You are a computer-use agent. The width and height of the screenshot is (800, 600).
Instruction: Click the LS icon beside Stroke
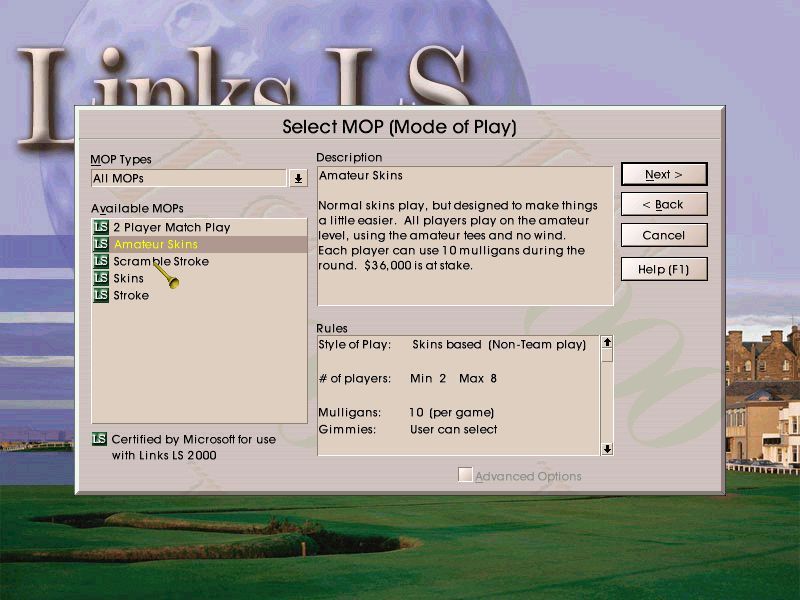(100, 295)
